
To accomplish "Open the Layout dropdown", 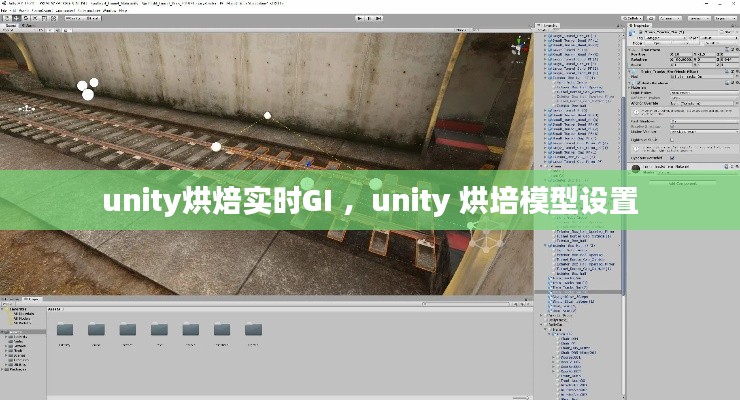I will pyautogui.click(x=725, y=18).
